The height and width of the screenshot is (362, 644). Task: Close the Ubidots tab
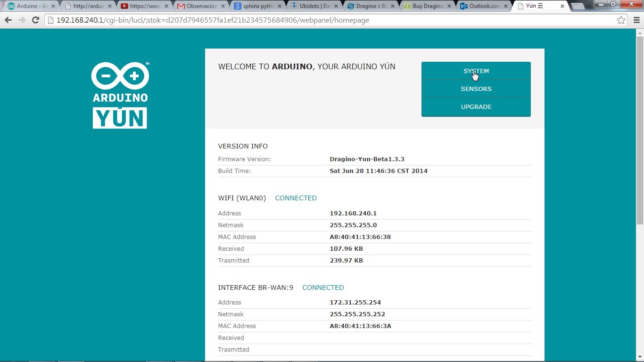coord(336,7)
